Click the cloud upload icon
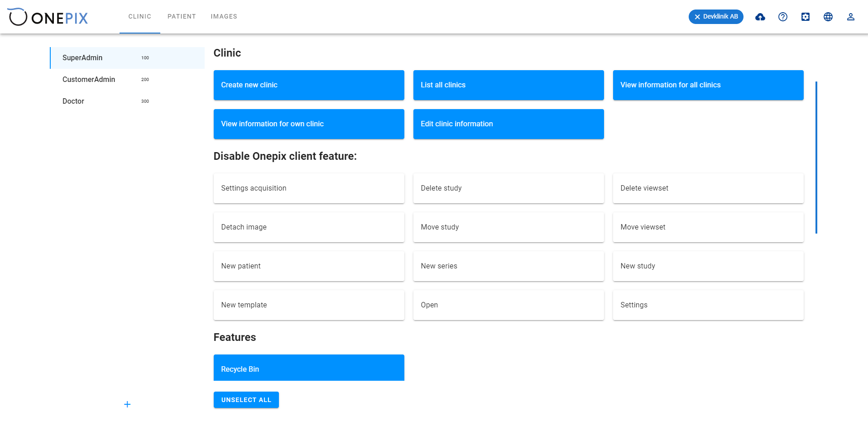The width and height of the screenshot is (868, 431). pos(760,17)
